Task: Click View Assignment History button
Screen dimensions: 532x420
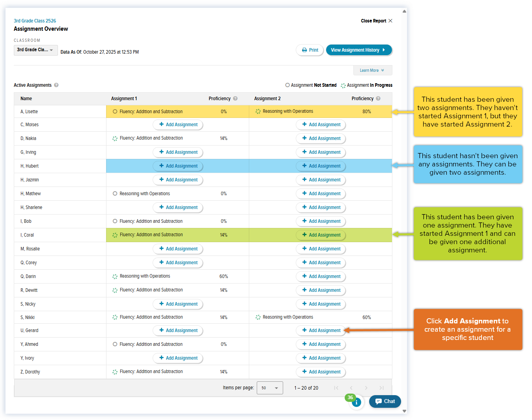Action: tap(359, 50)
